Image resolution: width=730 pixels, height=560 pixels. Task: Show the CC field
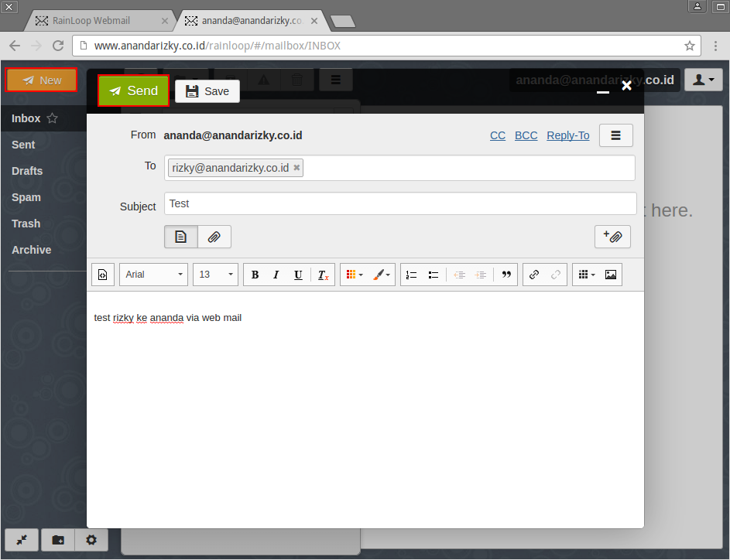[x=498, y=135]
